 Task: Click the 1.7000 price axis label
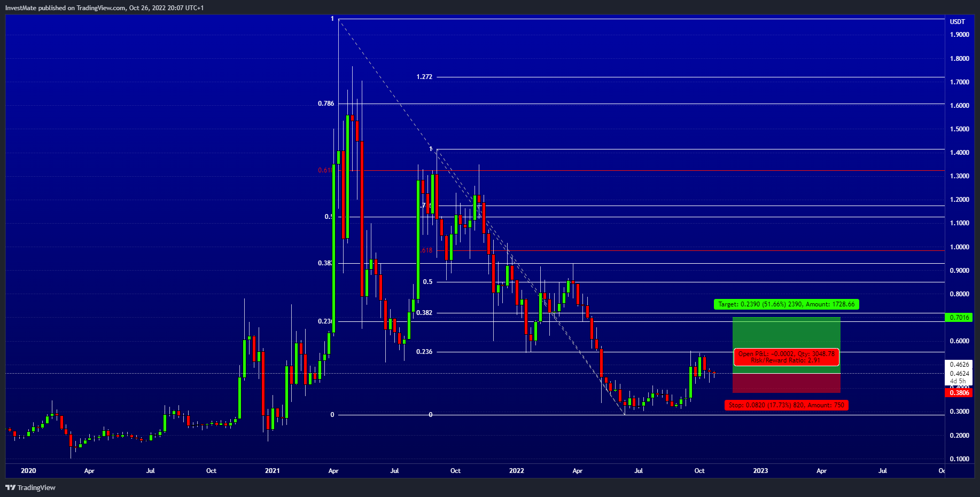coord(959,82)
